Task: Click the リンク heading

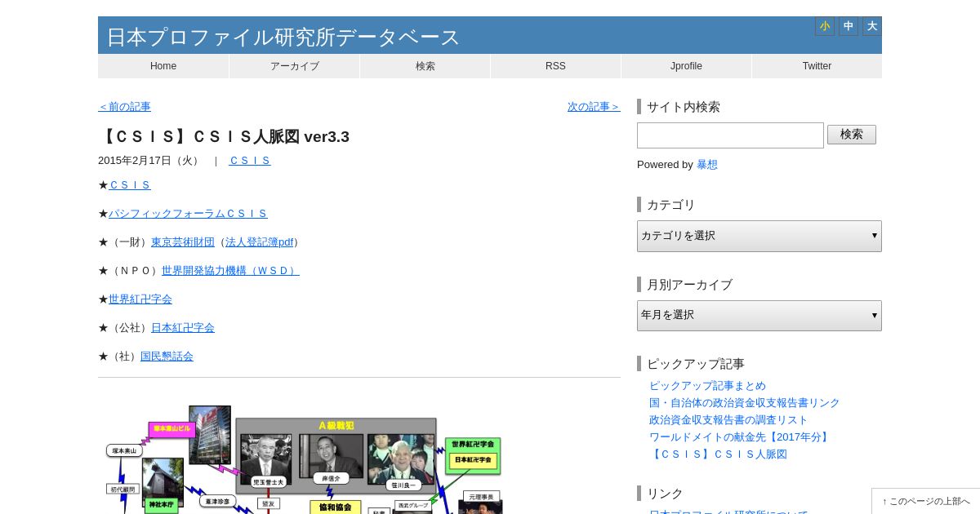Action: [665, 494]
